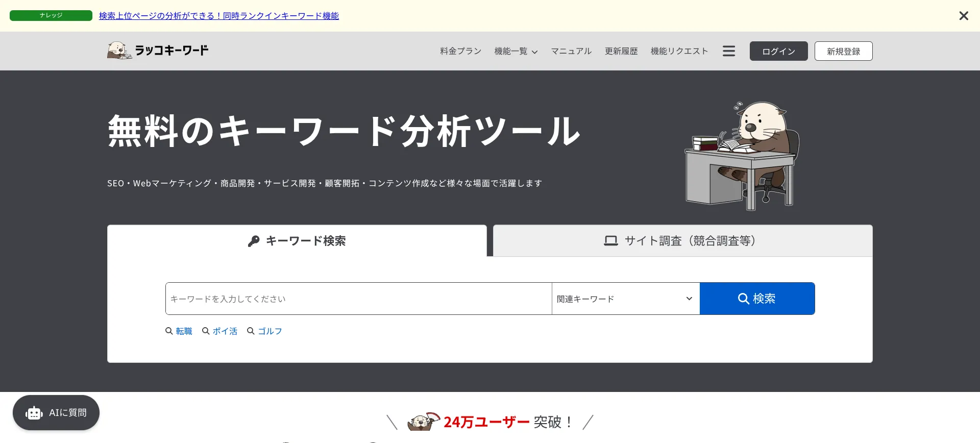Image resolution: width=980 pixels, height=443 pixels.
Task: View the 更新履歴 page
Action: click(x=621, y=51)
